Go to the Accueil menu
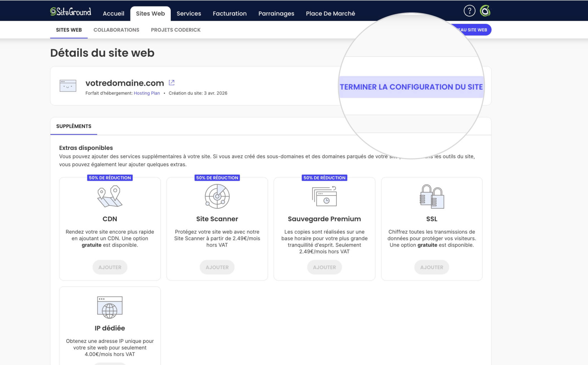This screenshot has height=365, width=588. tap(114, 14)
